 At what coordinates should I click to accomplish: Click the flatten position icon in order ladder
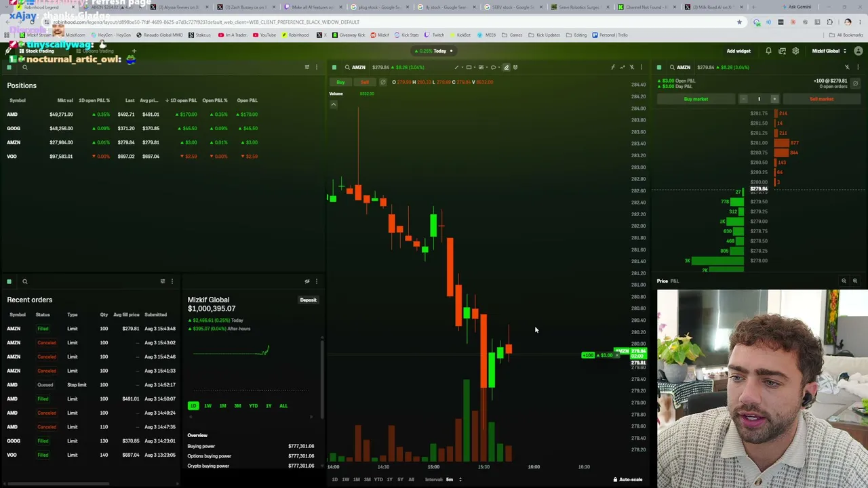(x=855, y=83)
